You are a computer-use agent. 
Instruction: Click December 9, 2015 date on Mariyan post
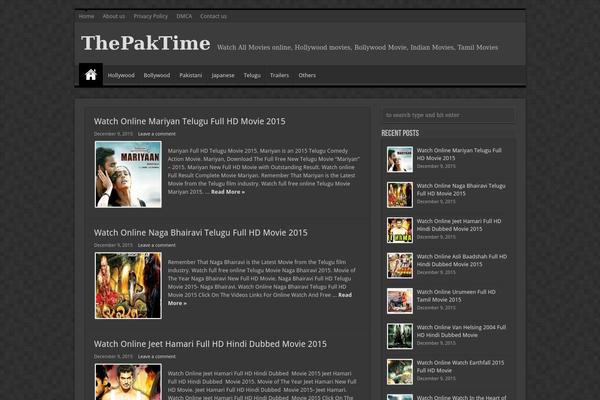click(x=113, y=134)
